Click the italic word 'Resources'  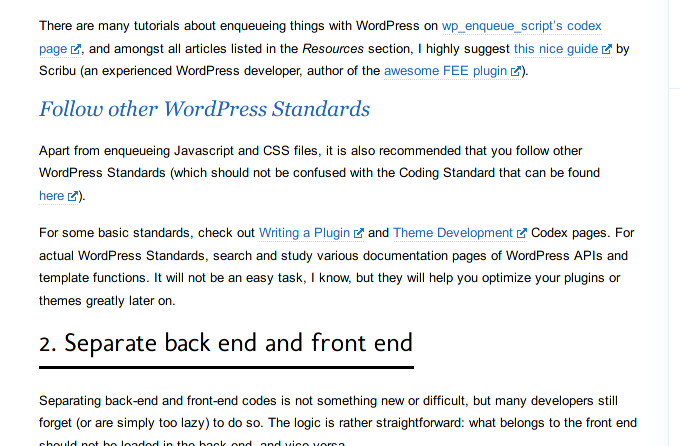(x=333, y=49)
